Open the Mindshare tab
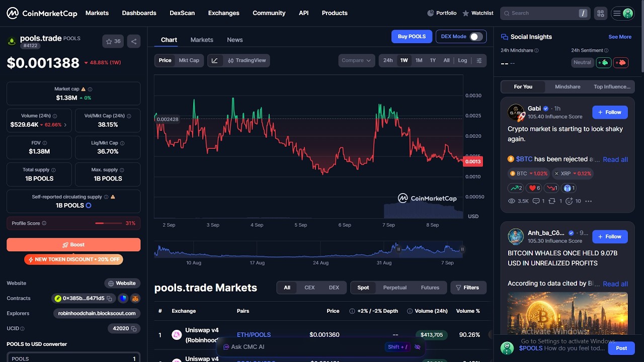Image resolution: width=644 pixels, height=362 pixels. point(568,86)
